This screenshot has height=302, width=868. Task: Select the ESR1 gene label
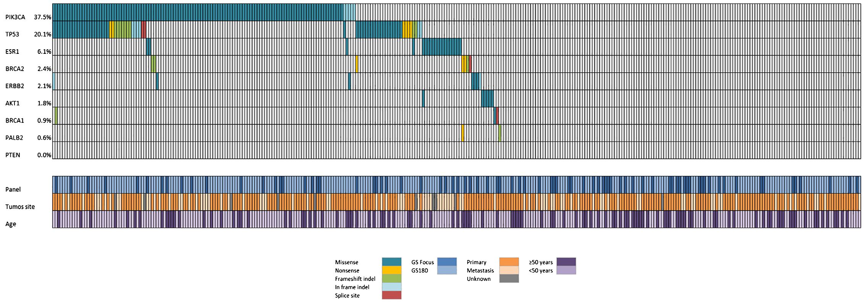coord(12,52)
